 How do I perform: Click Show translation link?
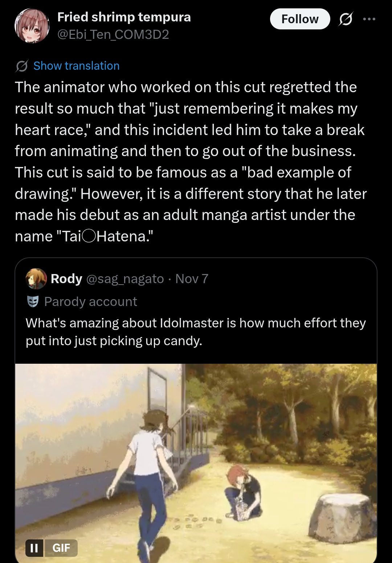76,66
